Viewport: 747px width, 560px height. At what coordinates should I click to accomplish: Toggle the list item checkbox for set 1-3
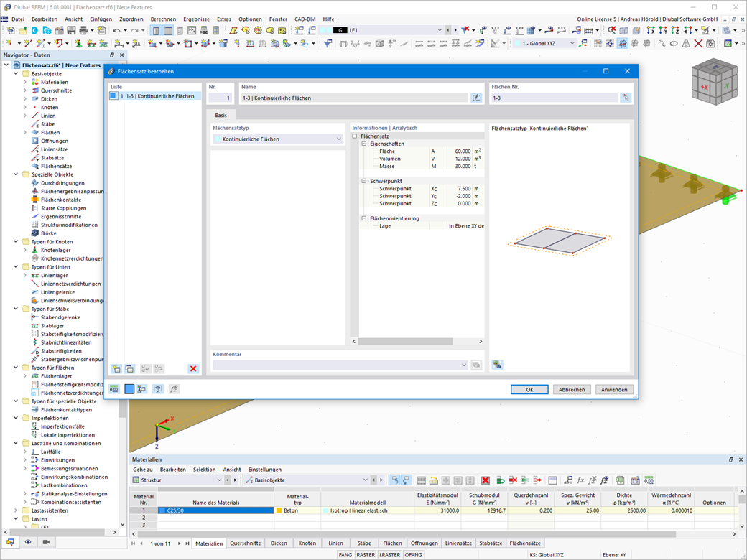point(113,95)
